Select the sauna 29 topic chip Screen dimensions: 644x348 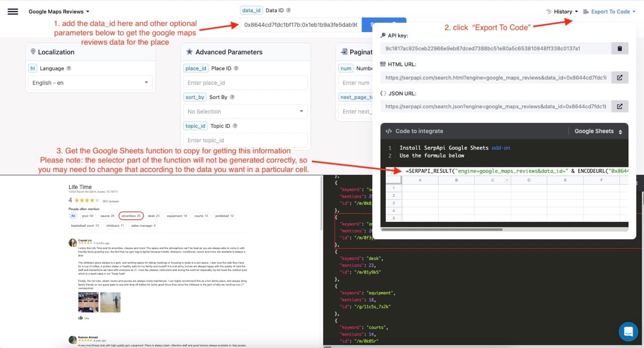pyautogui.click(x=108, y=216)
